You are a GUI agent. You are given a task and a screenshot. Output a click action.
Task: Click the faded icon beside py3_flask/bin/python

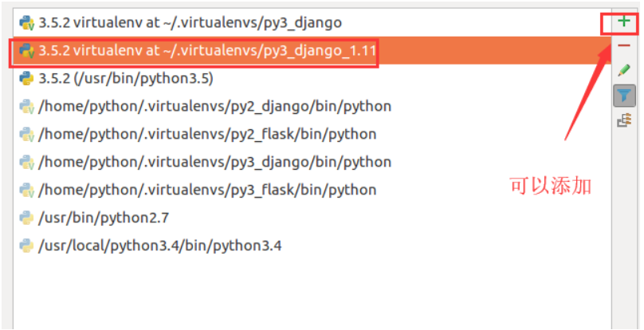click(26, 191)
